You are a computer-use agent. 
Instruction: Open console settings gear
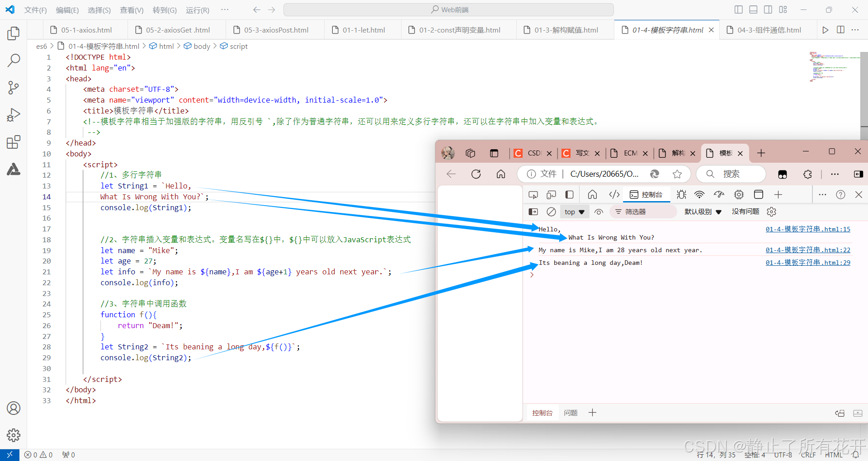[x=772, y=212]
